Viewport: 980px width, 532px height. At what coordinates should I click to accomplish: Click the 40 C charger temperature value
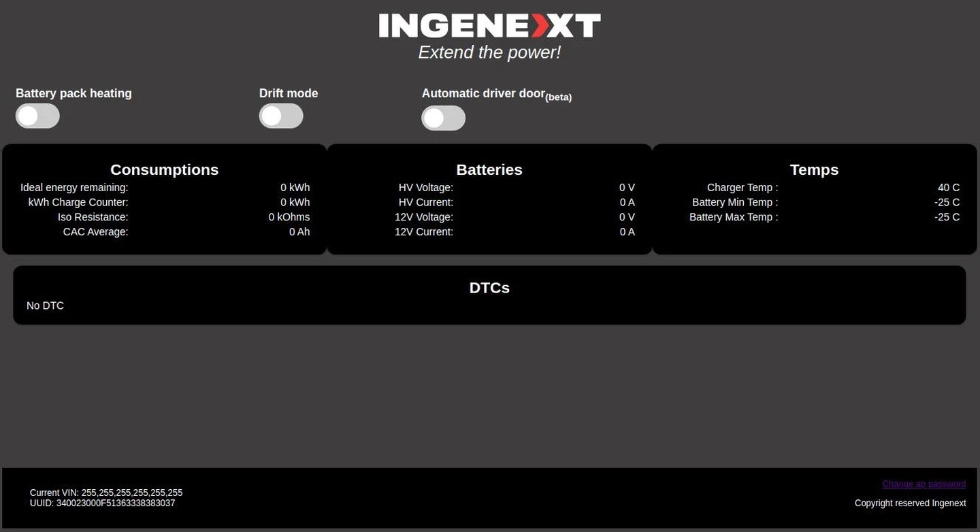(x=949, y=188)
